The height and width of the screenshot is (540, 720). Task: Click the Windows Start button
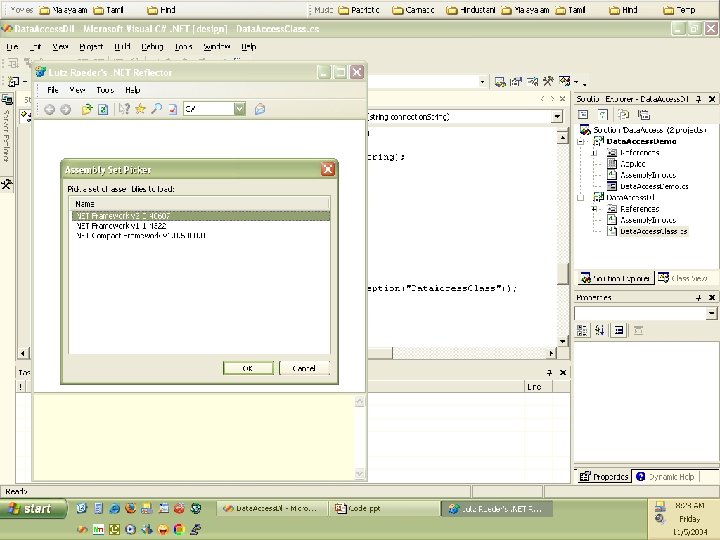click(x=30, y=509)
